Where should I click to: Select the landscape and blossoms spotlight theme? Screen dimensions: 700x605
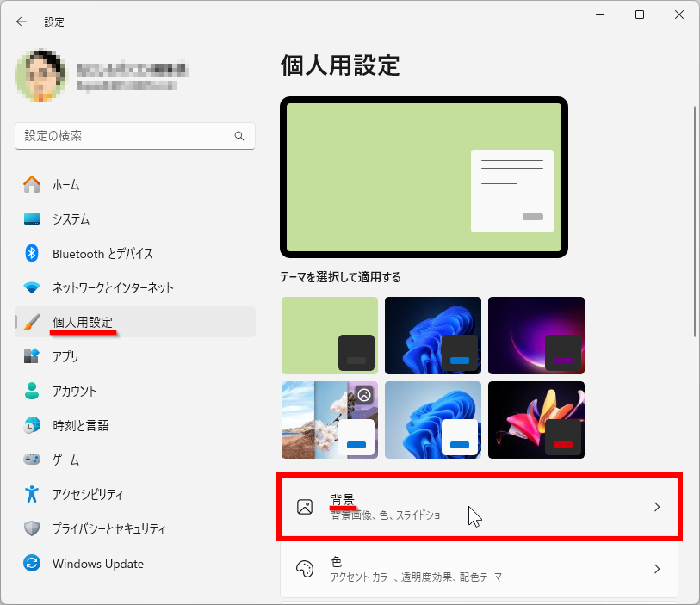330,420
